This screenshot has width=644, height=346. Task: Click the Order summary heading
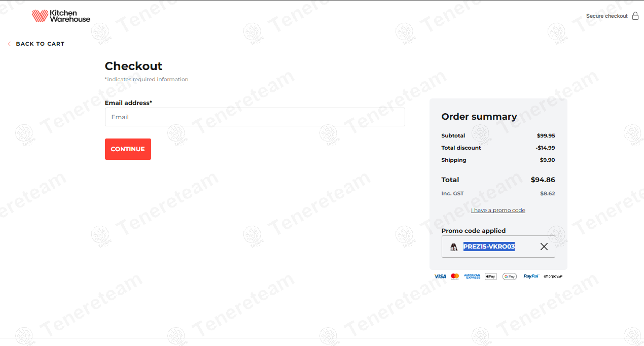tap(479, 117)
